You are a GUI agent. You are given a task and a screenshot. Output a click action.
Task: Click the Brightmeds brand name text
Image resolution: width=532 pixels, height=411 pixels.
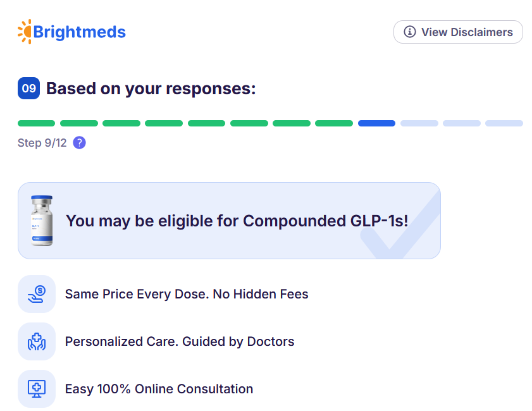(80, 32)
